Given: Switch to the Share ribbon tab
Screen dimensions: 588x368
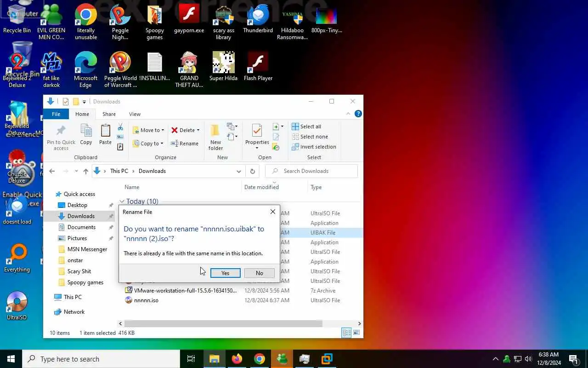Looking at the screenshot, I should tap(109, 114).
